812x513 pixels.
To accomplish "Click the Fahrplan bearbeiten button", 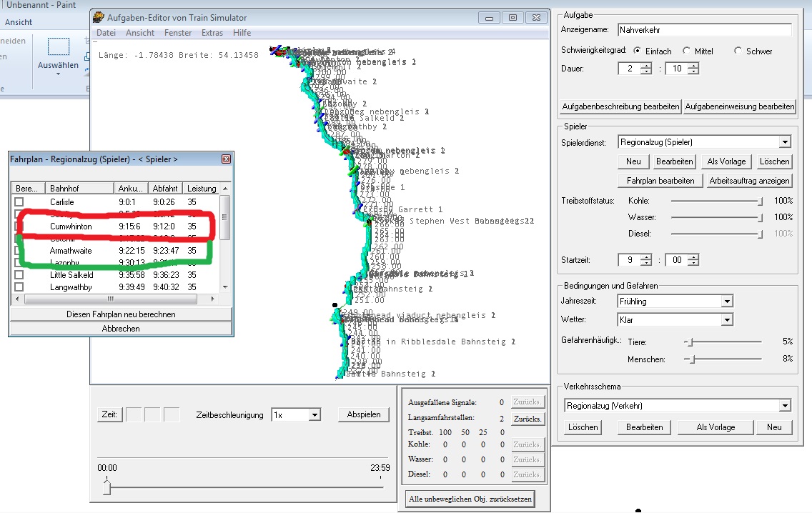I will [x=660, y=181].
